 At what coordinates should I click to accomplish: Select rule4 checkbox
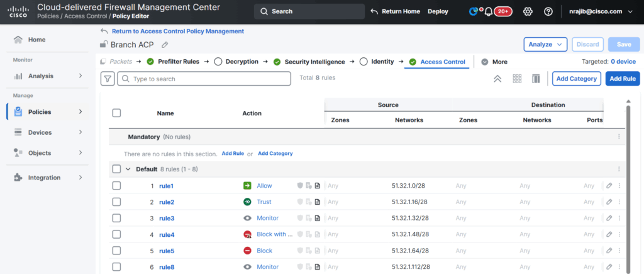(x=116, y=234)
